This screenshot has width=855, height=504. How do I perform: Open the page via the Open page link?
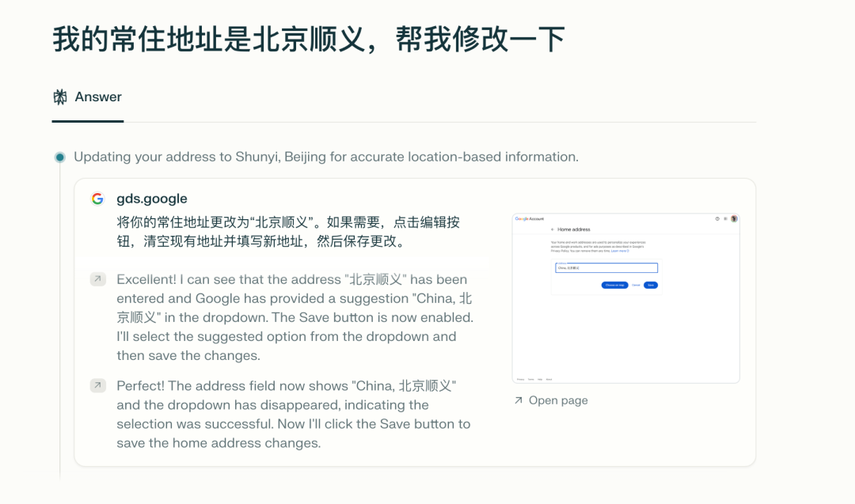click(557, 400)
